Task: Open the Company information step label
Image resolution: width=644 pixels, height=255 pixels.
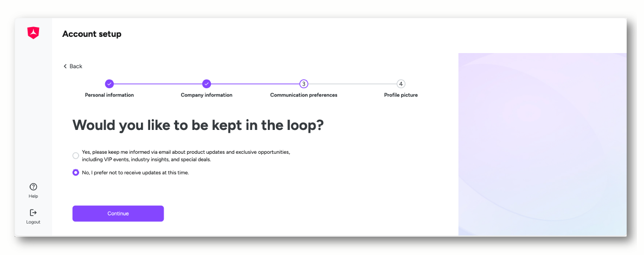Action: pos(207,95)
